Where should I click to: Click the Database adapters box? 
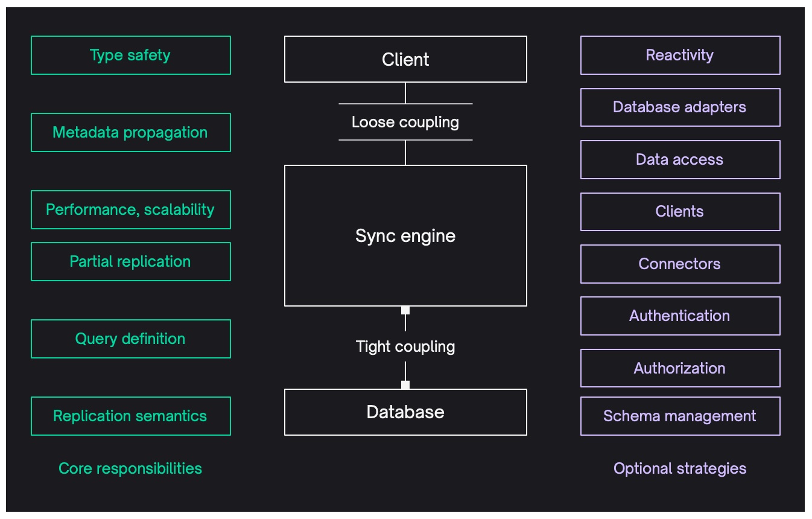pos(680,107)
